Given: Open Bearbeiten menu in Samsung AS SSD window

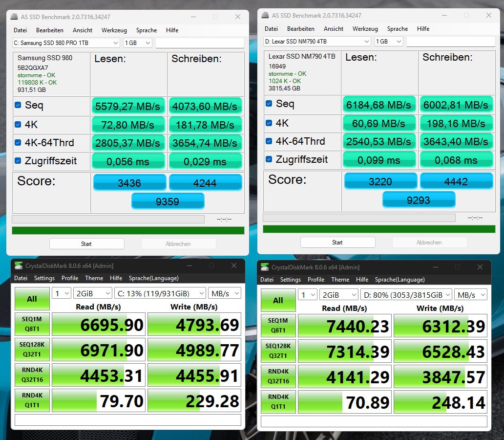Looking at the screenshot, I should point(50,30).
